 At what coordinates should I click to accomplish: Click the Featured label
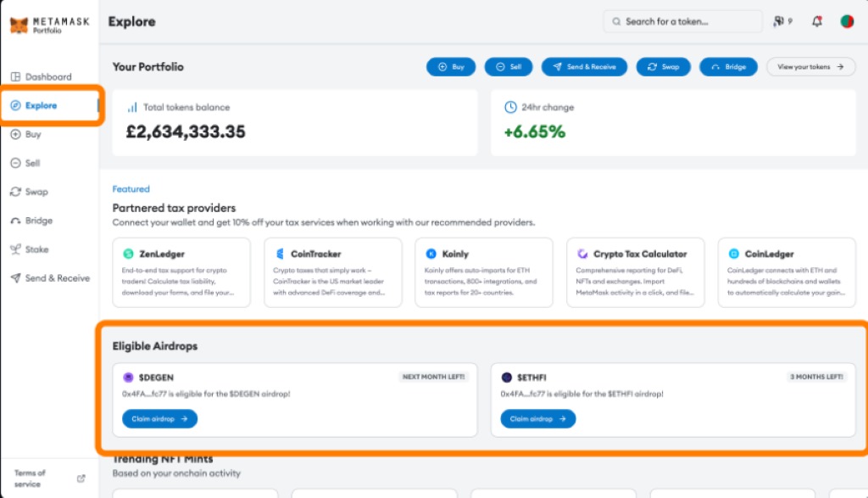(x=131, y=189)
